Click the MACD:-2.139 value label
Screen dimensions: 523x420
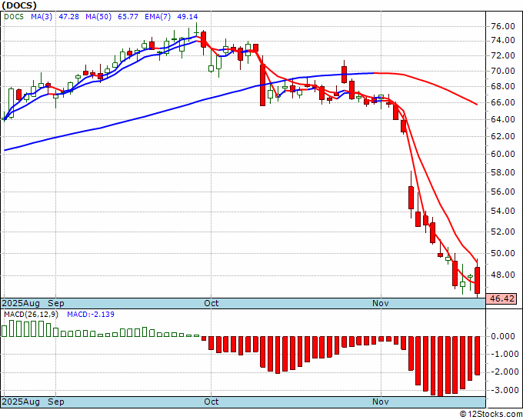click(x=91, y=315)
